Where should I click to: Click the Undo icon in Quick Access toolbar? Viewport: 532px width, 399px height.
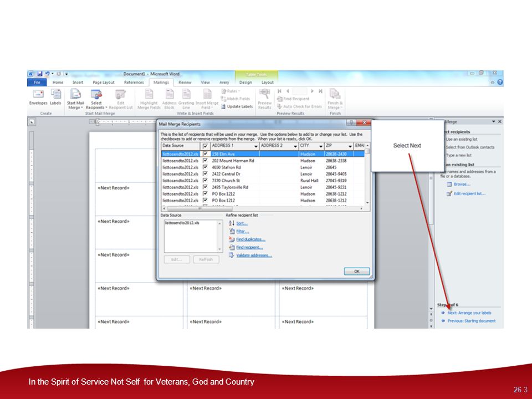coord(47,74)
